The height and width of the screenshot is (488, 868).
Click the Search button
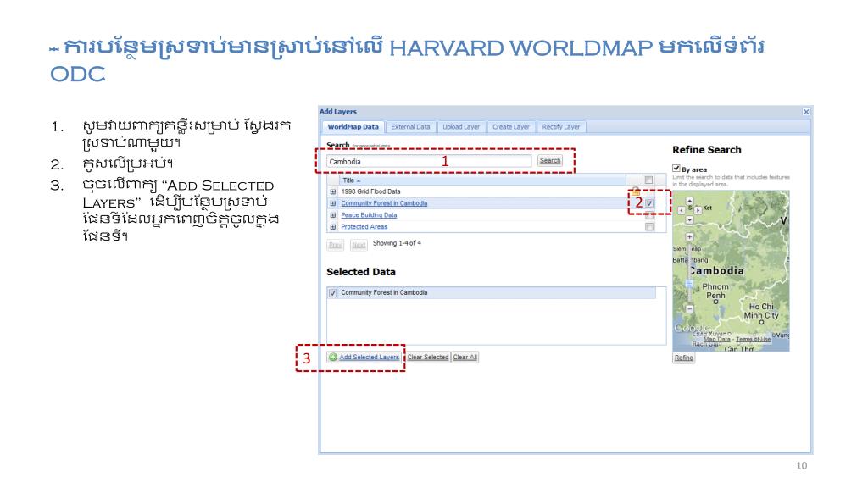pos(549,160)
